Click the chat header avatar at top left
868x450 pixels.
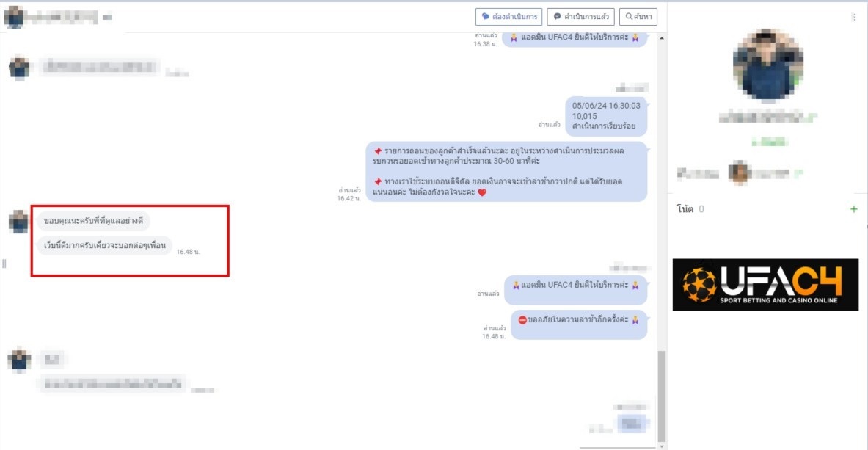pos(15,16)
